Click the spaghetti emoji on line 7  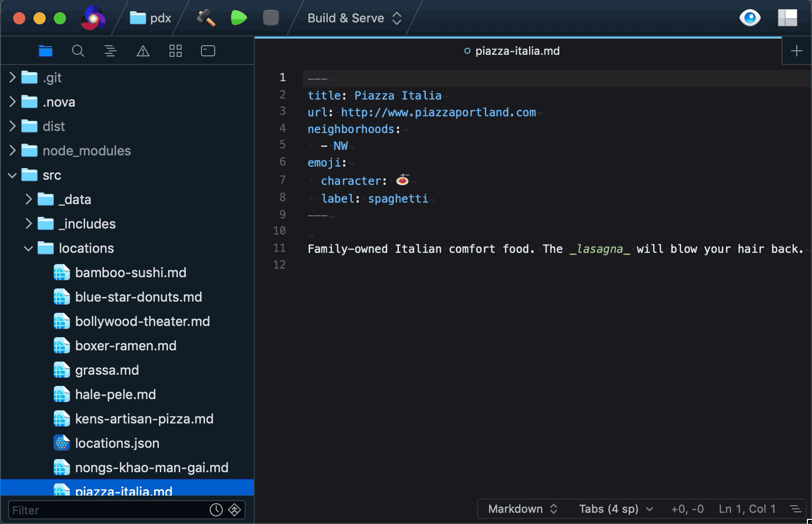pos(402,180)
